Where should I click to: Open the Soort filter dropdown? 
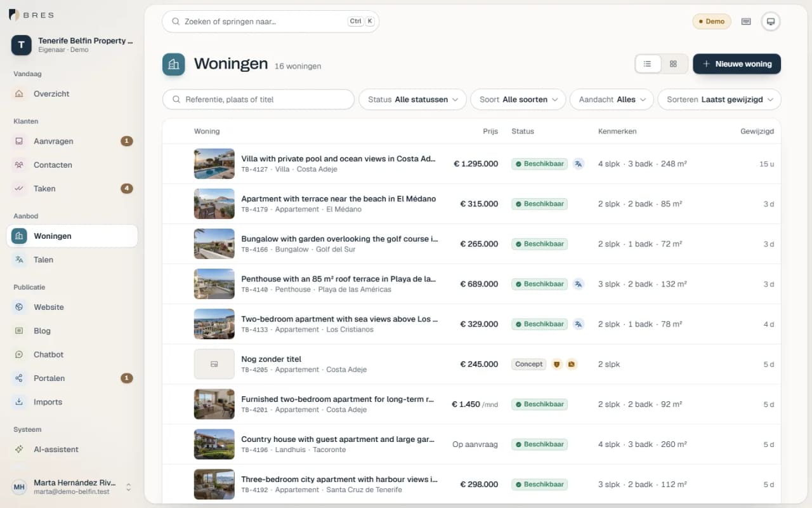pyautogui.click(x=518, y=100)
